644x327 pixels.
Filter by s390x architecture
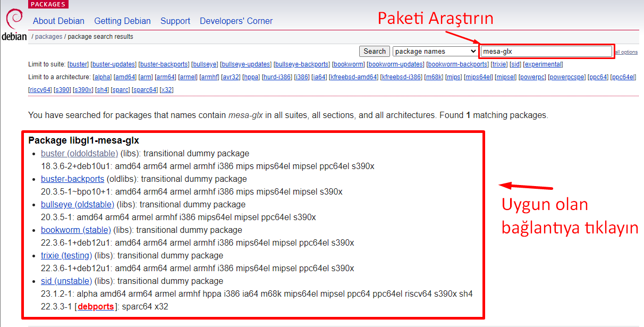83,90
